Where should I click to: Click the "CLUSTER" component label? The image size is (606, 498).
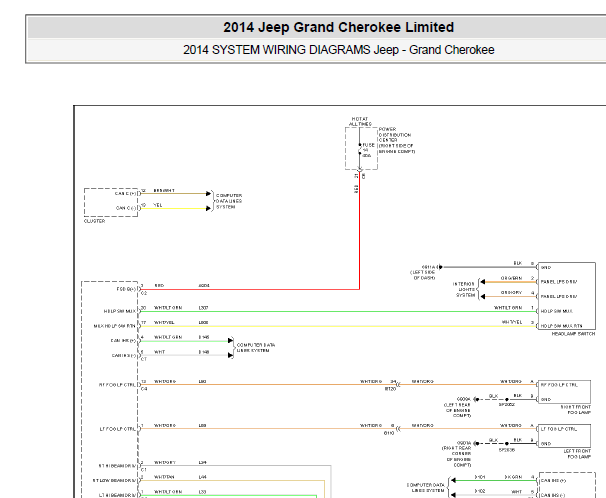[94, 221]
